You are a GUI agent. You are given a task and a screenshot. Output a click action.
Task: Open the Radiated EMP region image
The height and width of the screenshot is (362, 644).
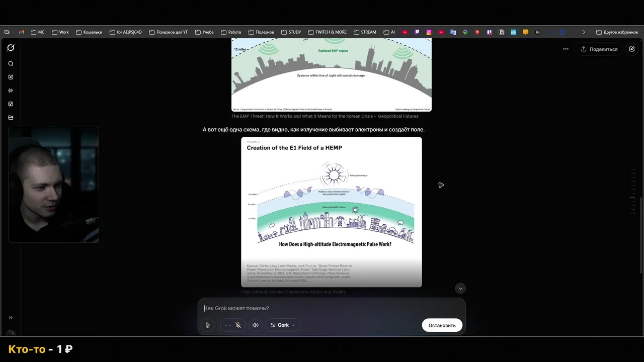coord(332,74)
